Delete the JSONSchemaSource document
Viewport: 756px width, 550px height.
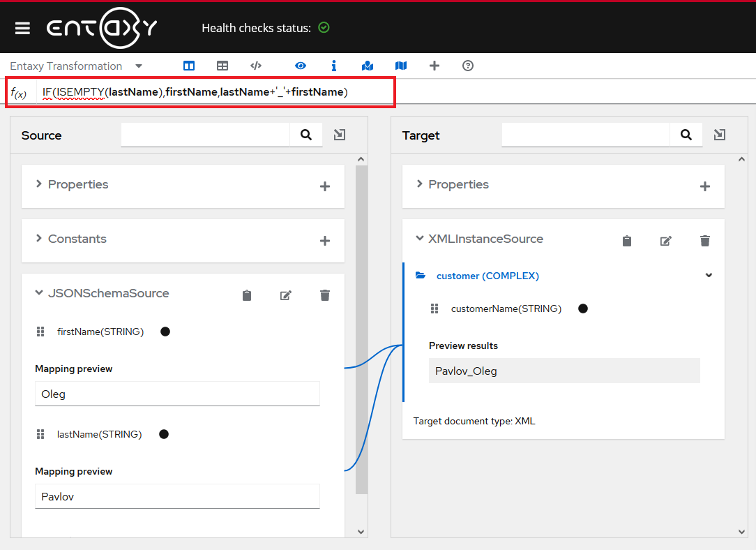click(x=324, y=295)
